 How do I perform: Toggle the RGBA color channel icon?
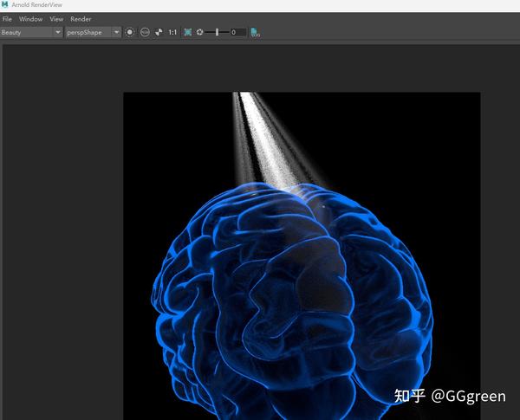[x=130, y=32]
